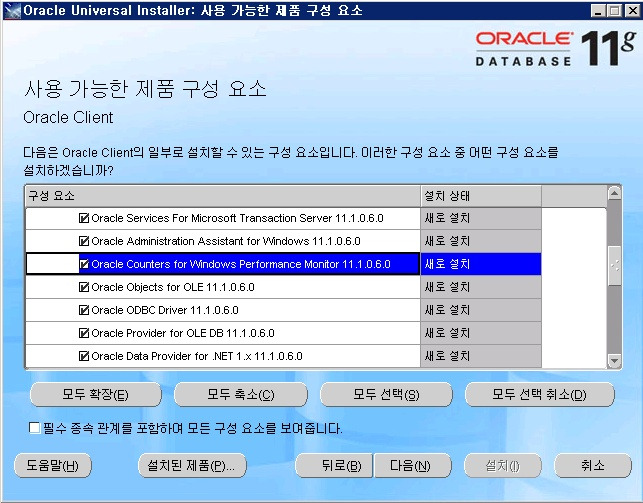The width and height of the screenshot is (643, 503).
Task: Toggle Oracle ODBC Driver checkbox
Action: 84,310
